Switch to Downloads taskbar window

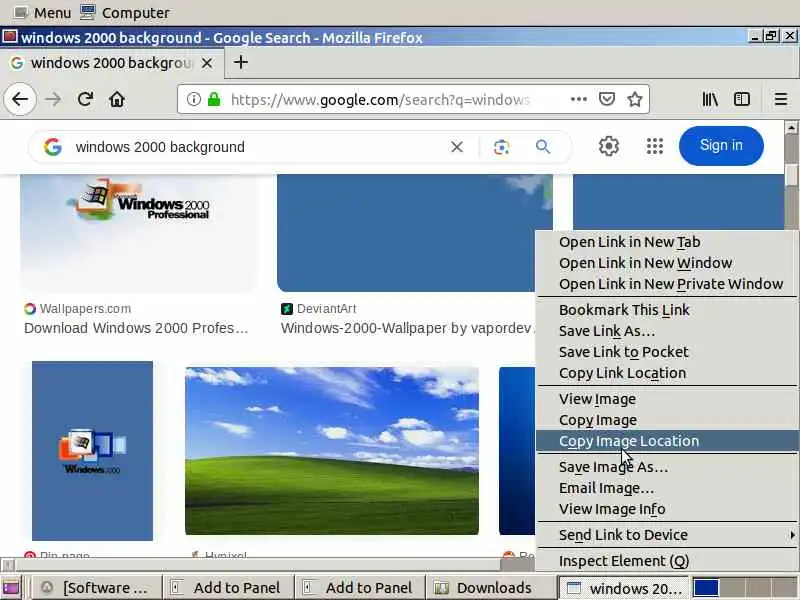(x=489, y=588)
